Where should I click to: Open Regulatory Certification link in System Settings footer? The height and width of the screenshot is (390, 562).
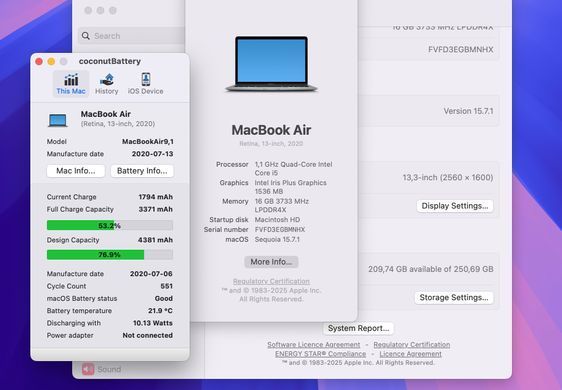coord(412,345)
